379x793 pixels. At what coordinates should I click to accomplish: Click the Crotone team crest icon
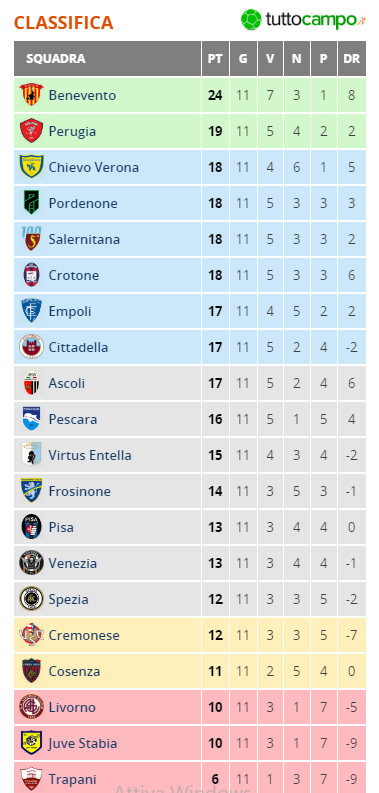pyautogui.click(x=31, y=275)
